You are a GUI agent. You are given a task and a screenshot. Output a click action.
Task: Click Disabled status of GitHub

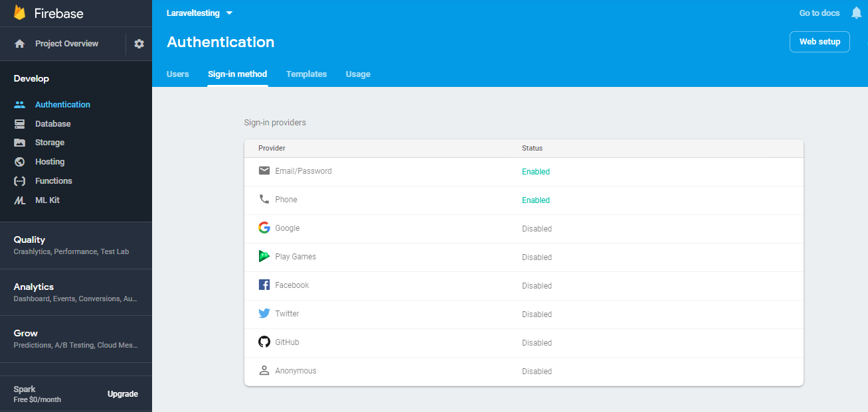(537, 343)
